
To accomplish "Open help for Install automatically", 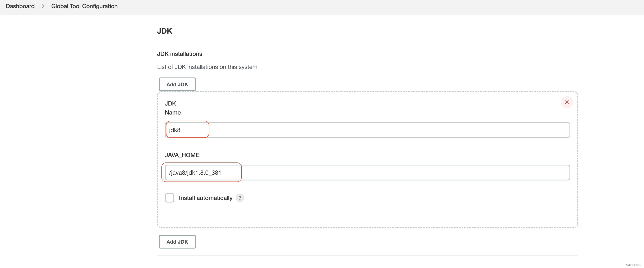I will pyautogui.click(x=240, y=198).
